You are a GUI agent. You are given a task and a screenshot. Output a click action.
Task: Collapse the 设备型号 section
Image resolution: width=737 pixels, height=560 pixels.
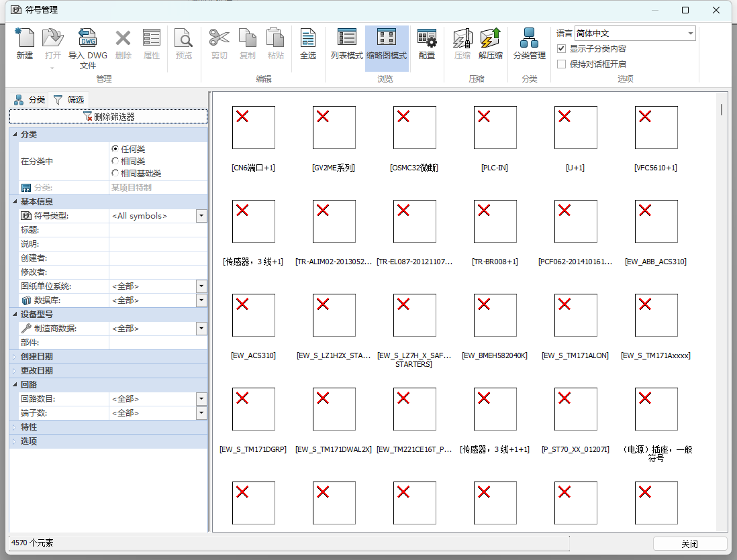coord(14,315)
